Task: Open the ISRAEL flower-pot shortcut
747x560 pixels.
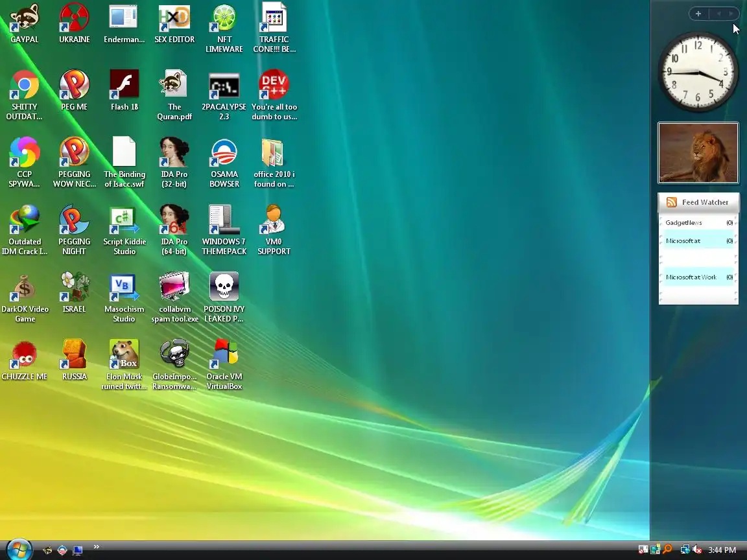Action: [75, 293]
